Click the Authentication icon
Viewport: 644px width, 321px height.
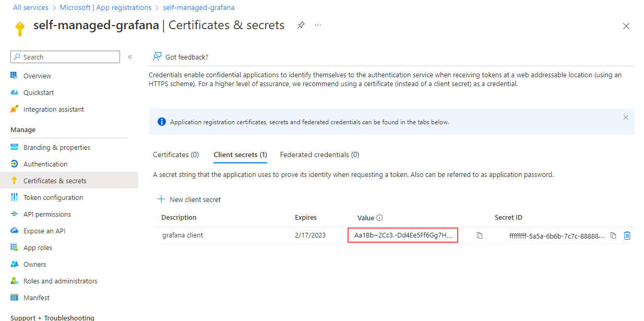coord(14,164)
